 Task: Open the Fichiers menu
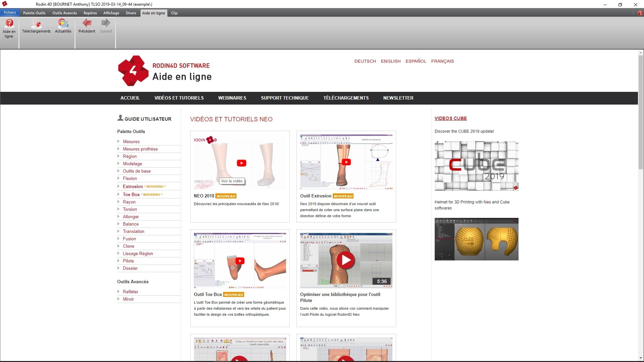[x=10, y=13]
